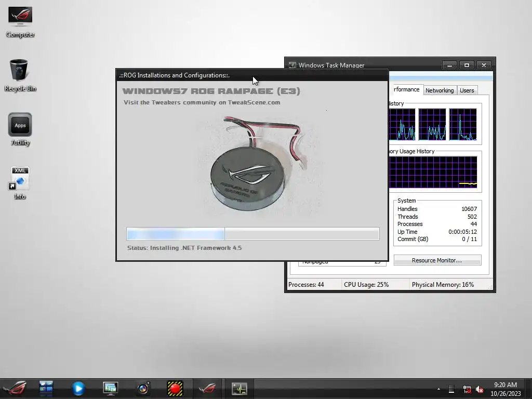Click the Status: Installing .NET Framework text
The height and width of the screenshot is (399, 532).
[184, 248]
